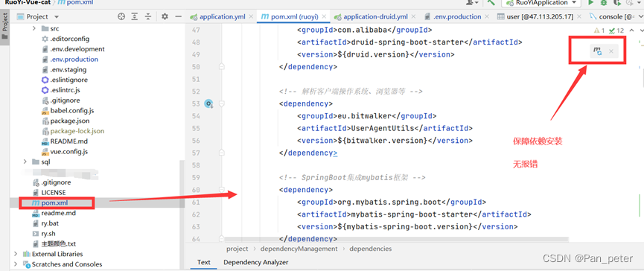This screenshot has height=271, width=644.
Task: Start debugging with the green bug icon
Action: coord(603,2)
